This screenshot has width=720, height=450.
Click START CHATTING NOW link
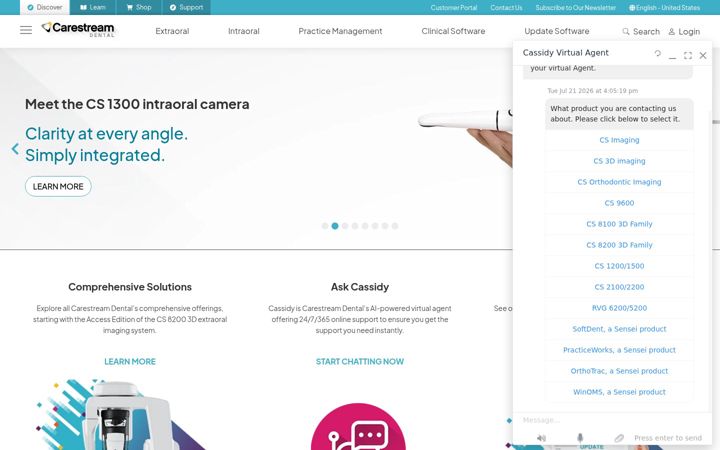pyautogui.click(x=360, y=361)
